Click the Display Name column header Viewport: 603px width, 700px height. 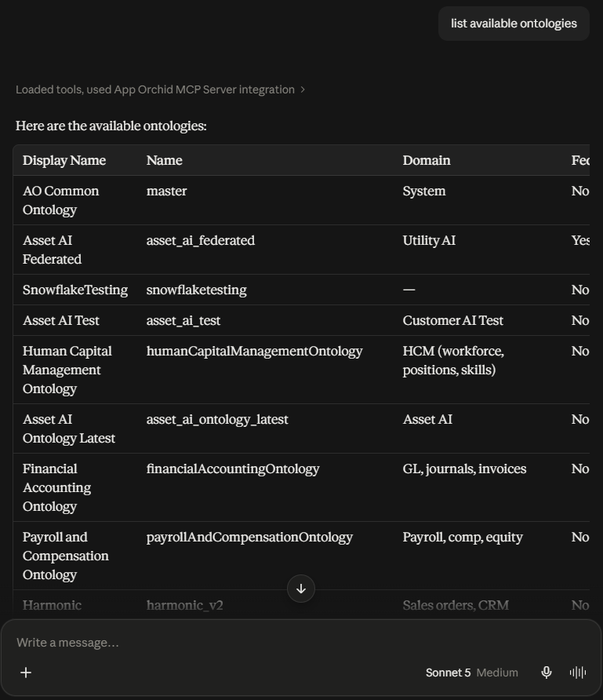(64, 160)
